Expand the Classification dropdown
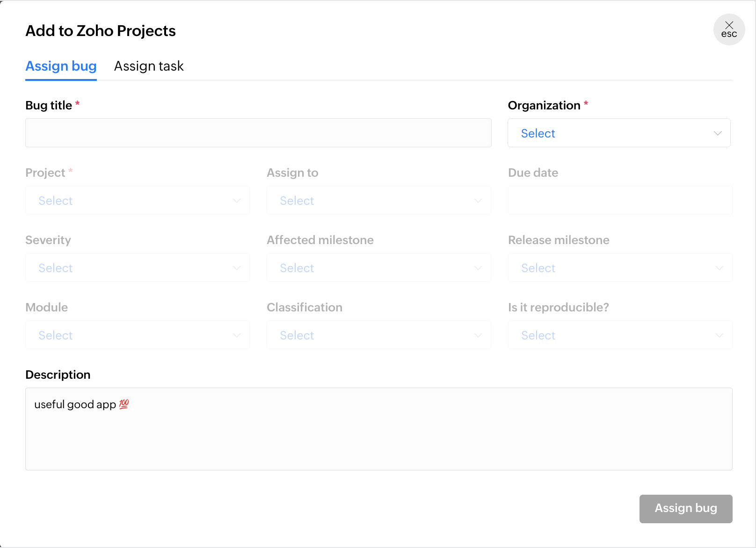 coord(378,335)
